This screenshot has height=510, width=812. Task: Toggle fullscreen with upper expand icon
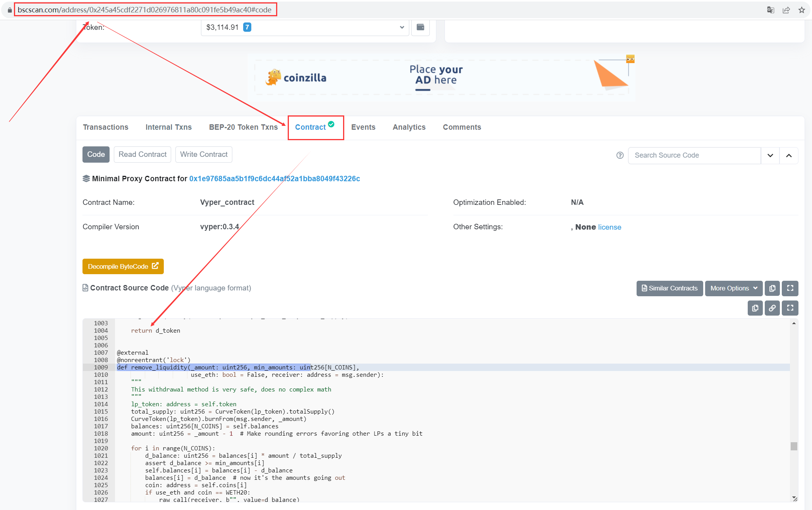click(x=790, y=288)
